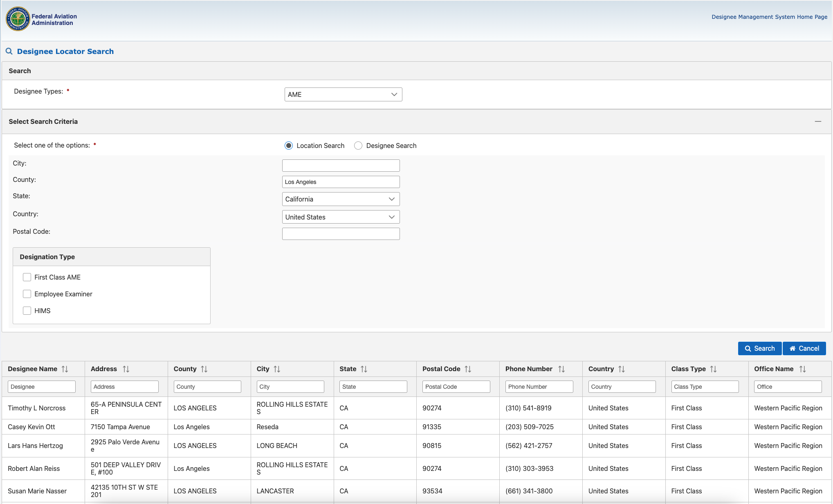
Task: Click Phone Number sort arrows icon
Action: pos(561,369)
